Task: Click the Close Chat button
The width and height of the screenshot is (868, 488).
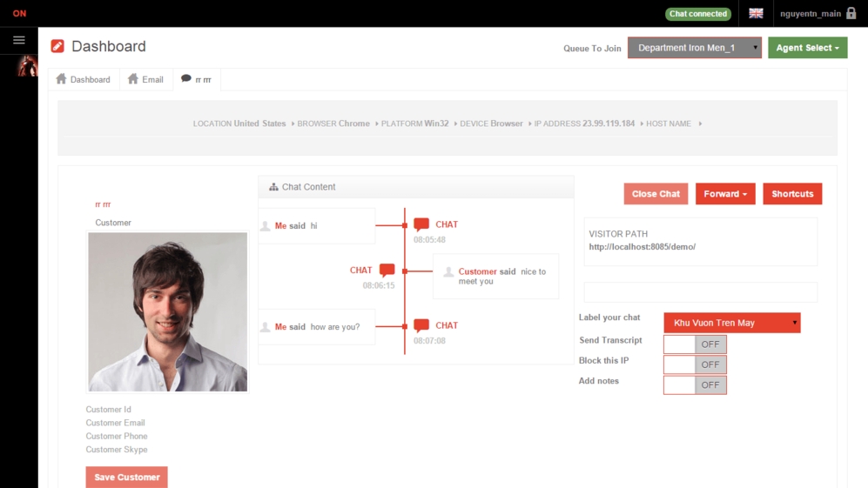Action: [x=656, y=194]
